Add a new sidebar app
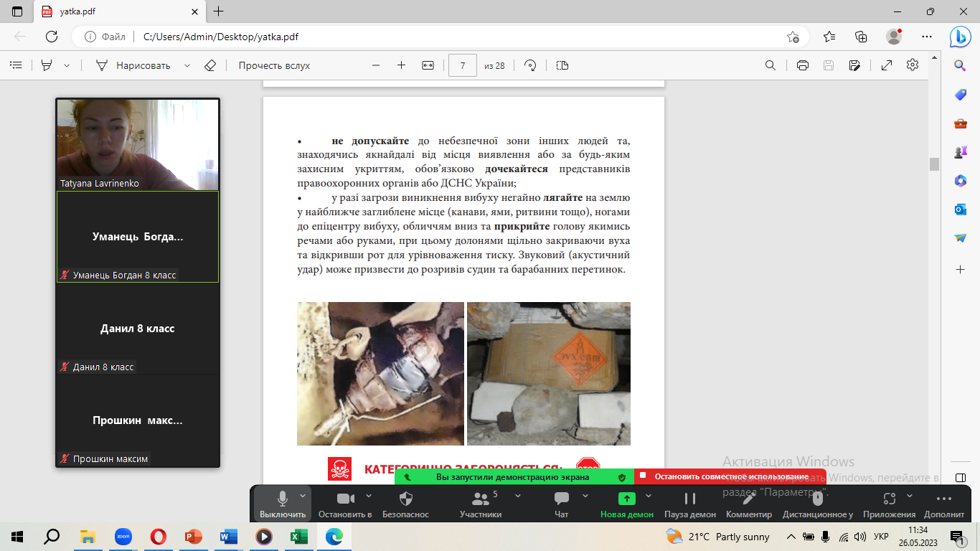The height and width of the screenshot is (551, 980). click(x=961, y=269)
